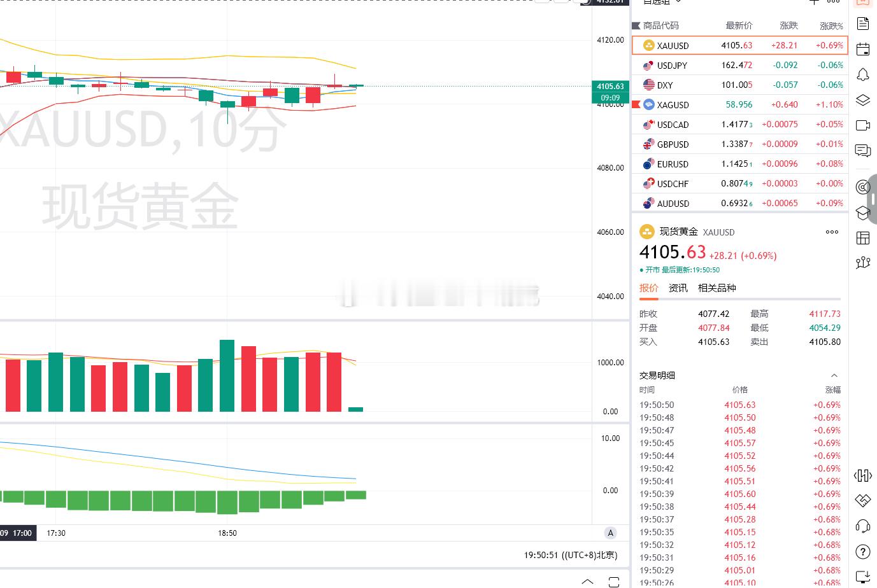This screenshot has height=588, width=877.
Task: Click the XAUUSD gold coin icon in watchlist
Action: coord(648,45)
